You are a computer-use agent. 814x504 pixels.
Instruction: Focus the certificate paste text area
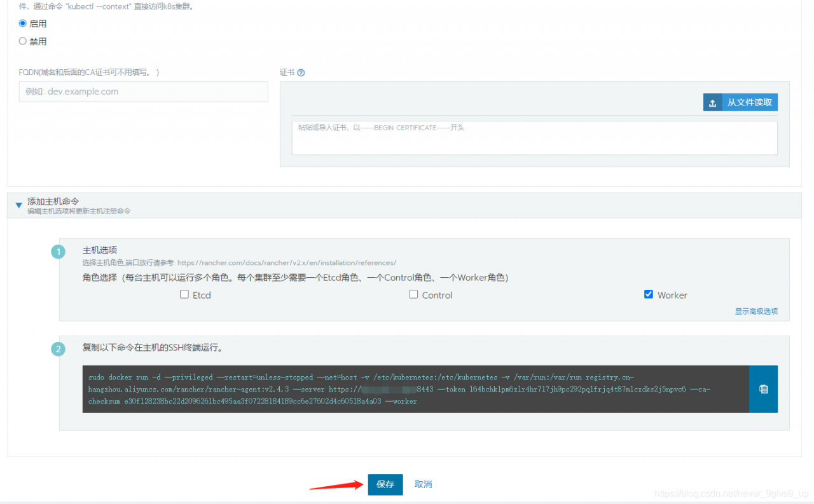point(534,138)
